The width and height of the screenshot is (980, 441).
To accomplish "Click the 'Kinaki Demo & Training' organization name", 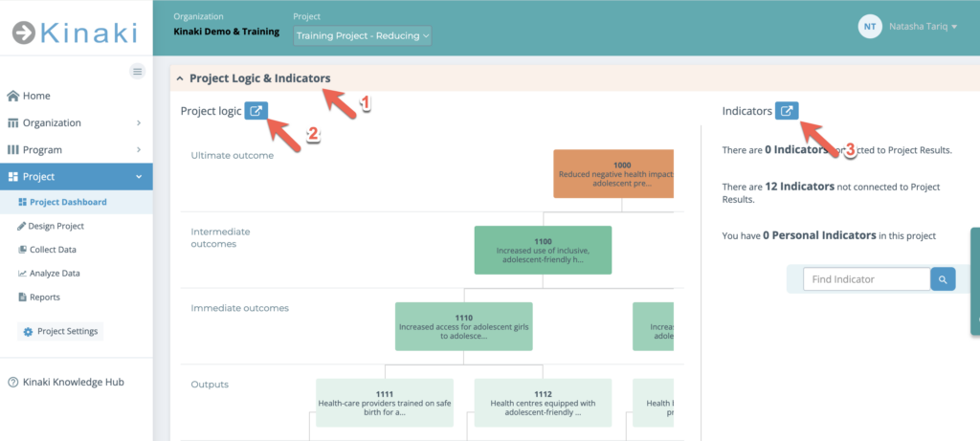I will point(226,32).
